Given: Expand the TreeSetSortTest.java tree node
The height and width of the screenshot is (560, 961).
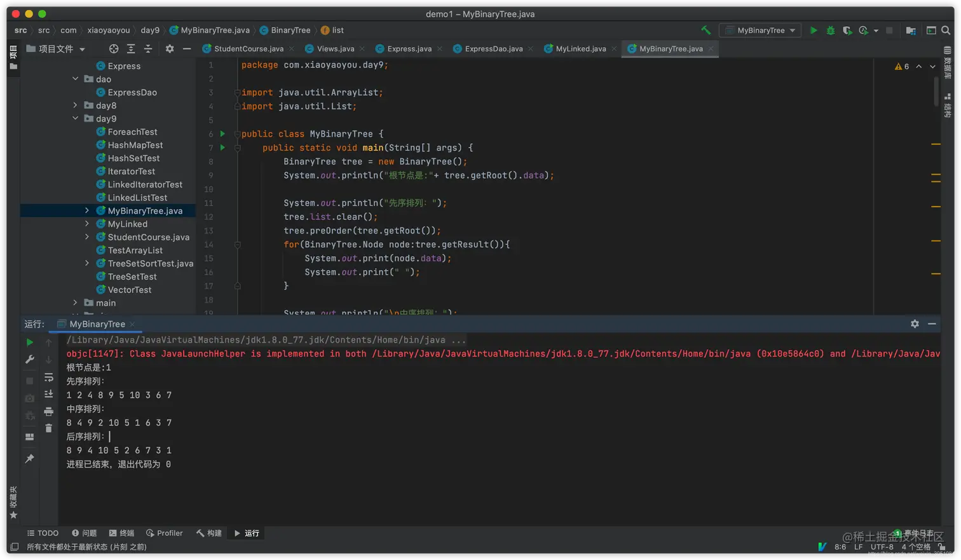Looking at the screenshot, I should coord(87,263).
